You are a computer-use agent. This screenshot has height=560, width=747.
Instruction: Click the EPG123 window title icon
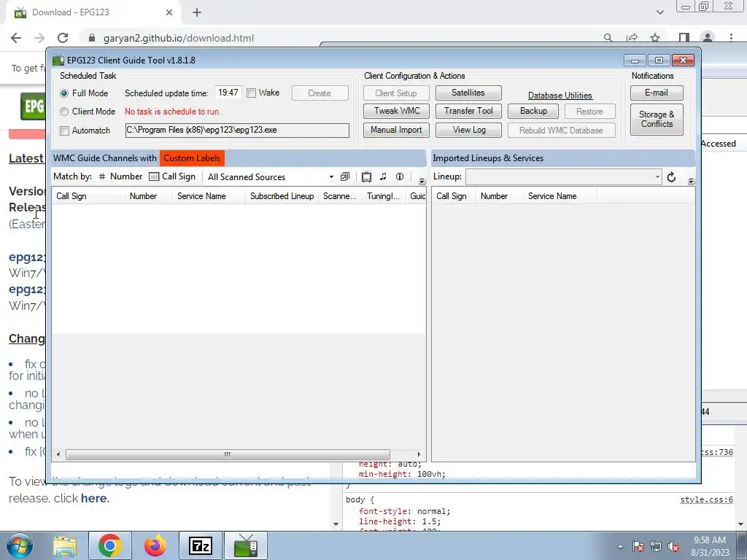pos(58,61)
